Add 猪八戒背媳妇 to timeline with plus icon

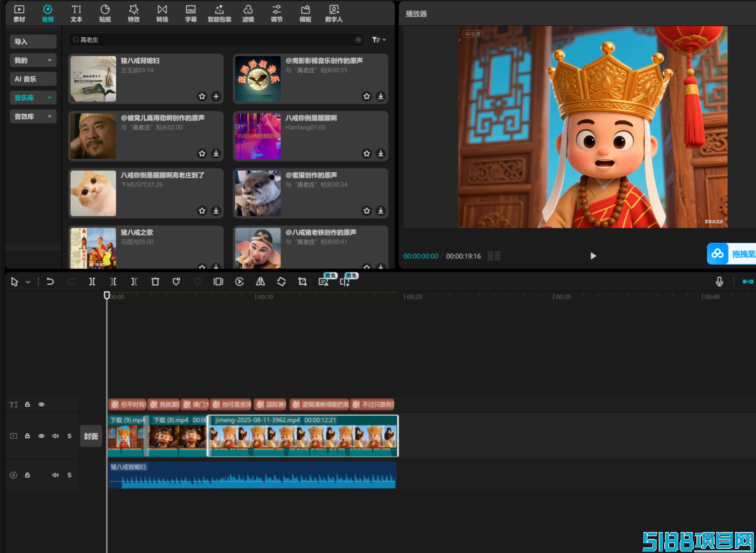(x=216, y=97)
